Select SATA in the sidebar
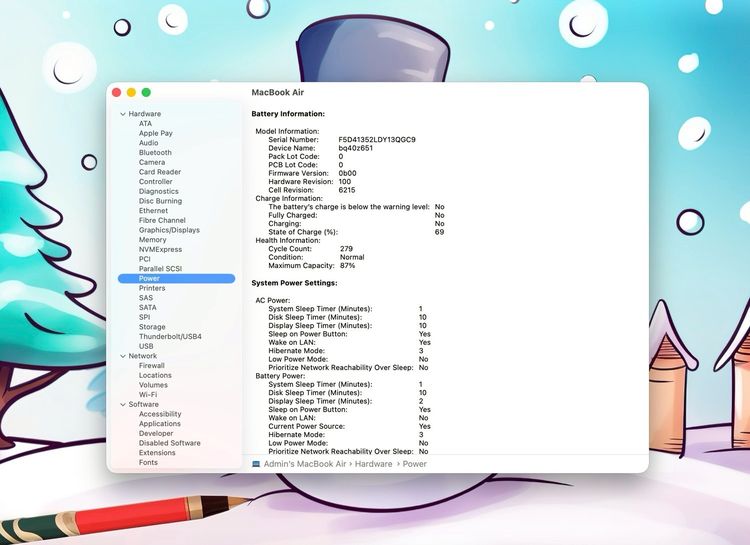The image size is (750, 545). (147, 307)
